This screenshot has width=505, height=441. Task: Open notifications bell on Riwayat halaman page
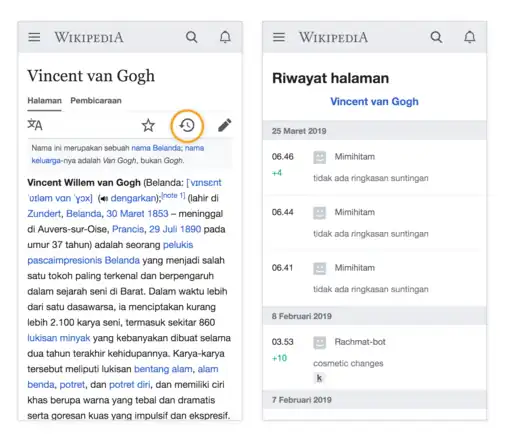coord(470,37)
